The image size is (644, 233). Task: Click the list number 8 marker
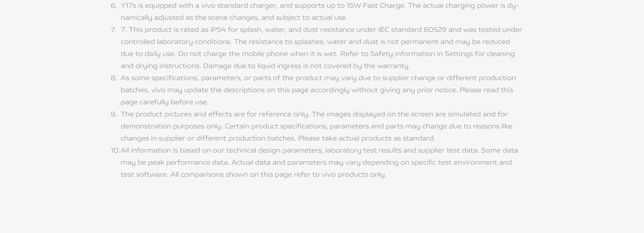(114, 78)
